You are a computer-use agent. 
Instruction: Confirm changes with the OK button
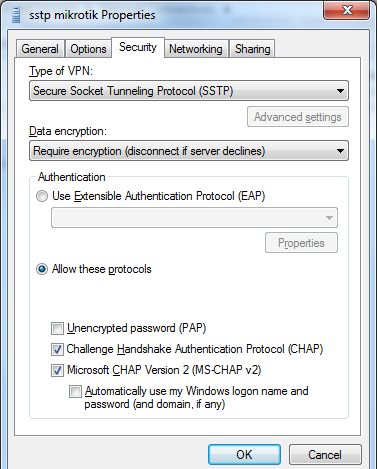(x=244, y=454)
